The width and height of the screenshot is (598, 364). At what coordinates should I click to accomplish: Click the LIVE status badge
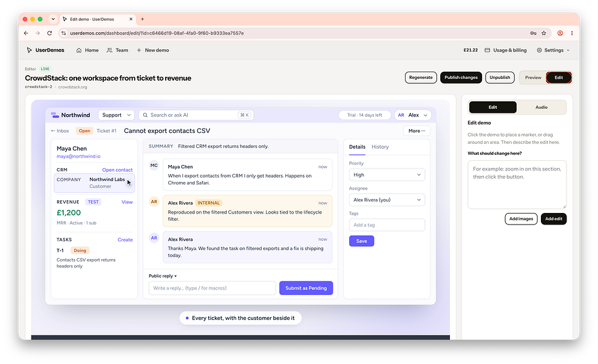coord(45,69)
